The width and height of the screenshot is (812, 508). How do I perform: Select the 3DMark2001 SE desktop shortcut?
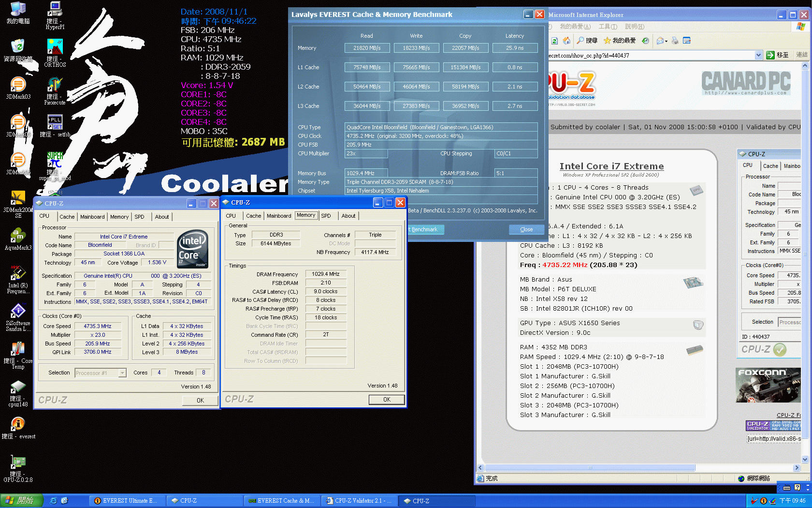click(x=18, y=204)
